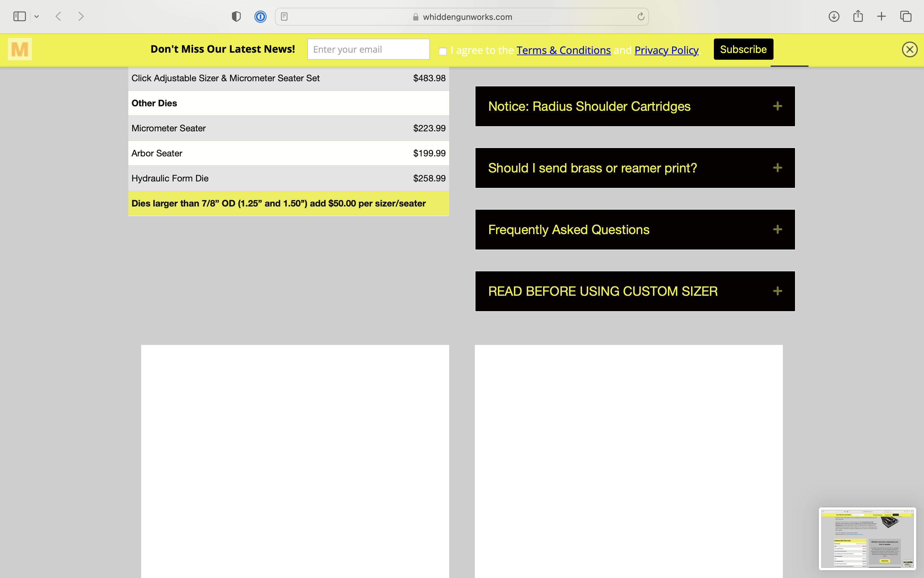The width and height of the screenshot is (924, 578).
Task: Select the Arbor Seater row label
Action: (157, 153)
